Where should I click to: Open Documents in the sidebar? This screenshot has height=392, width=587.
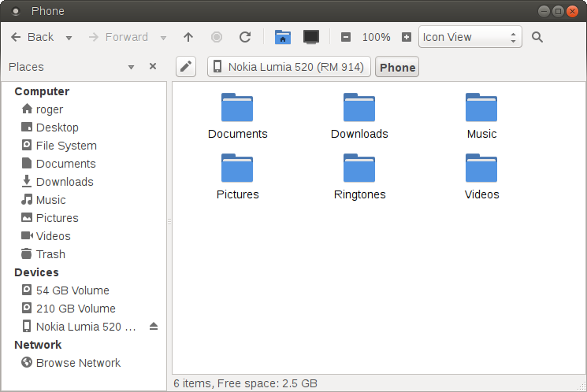(84, 164)
